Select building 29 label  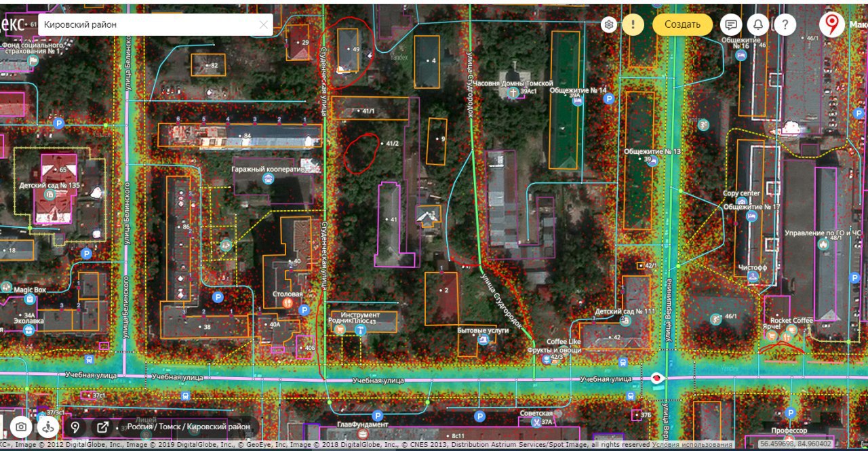[305, 43]
